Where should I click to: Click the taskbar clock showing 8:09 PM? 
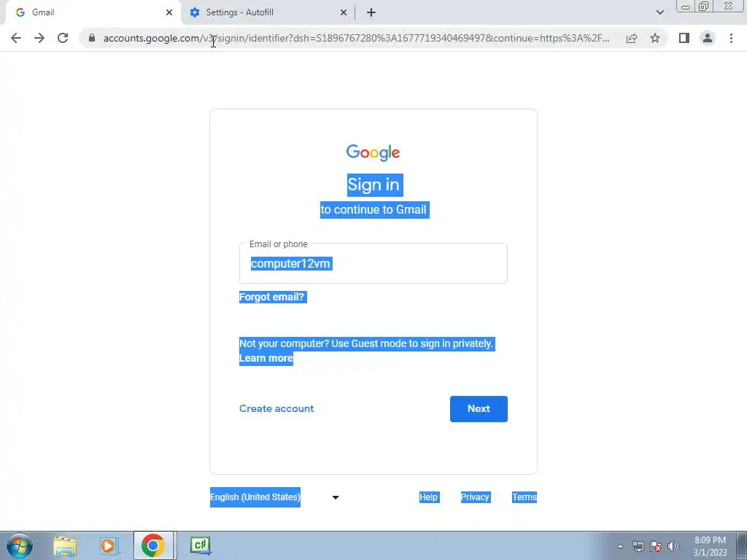pyautogui.click(x=710, y=546)
